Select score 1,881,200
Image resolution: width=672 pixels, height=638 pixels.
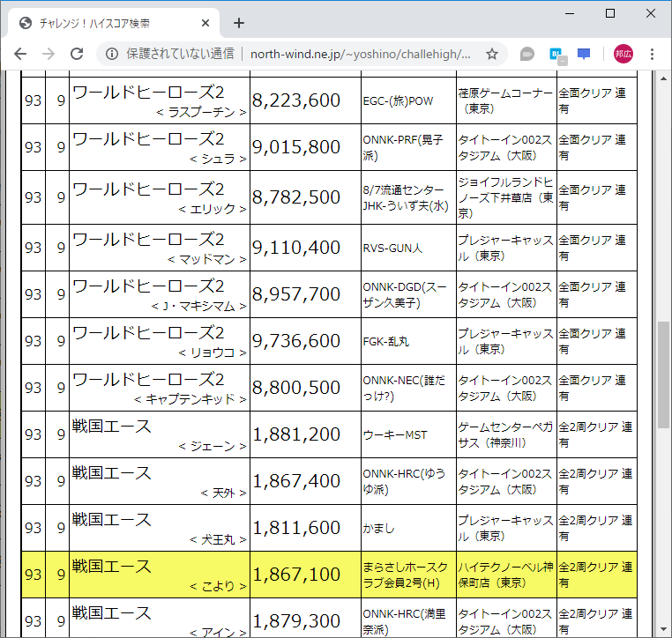[296, 434]
